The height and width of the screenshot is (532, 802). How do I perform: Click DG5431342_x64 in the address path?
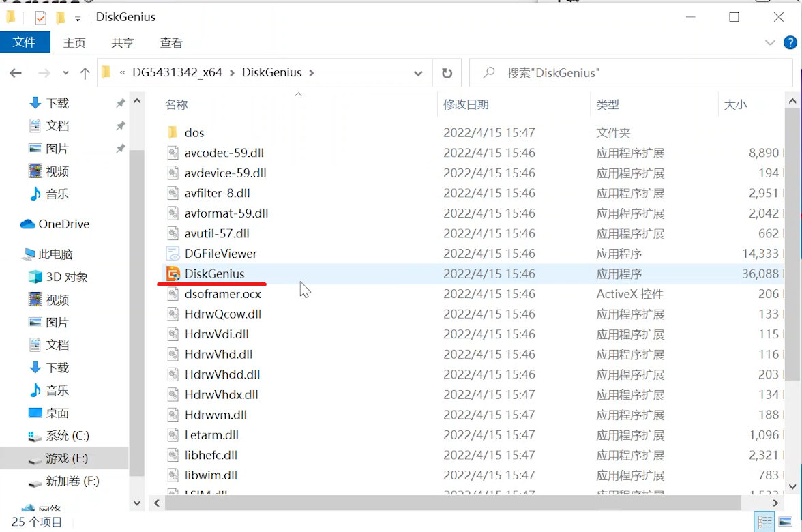click(177, 72)
